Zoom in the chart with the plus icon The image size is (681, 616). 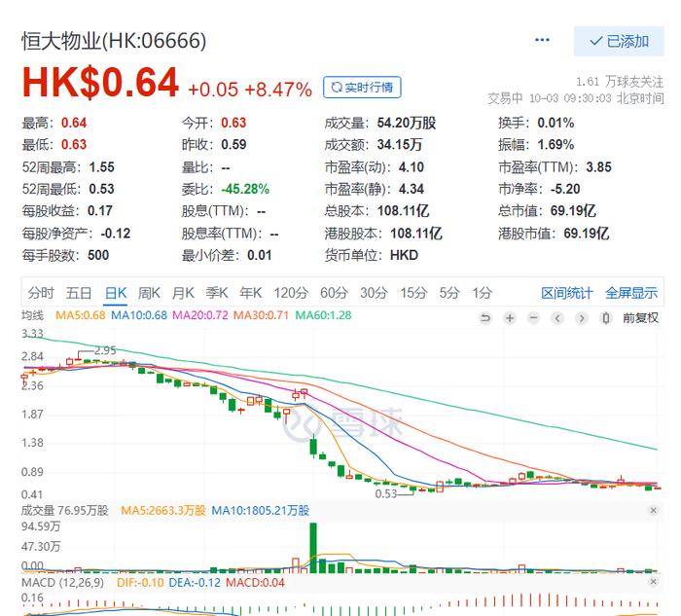point(510,318)
